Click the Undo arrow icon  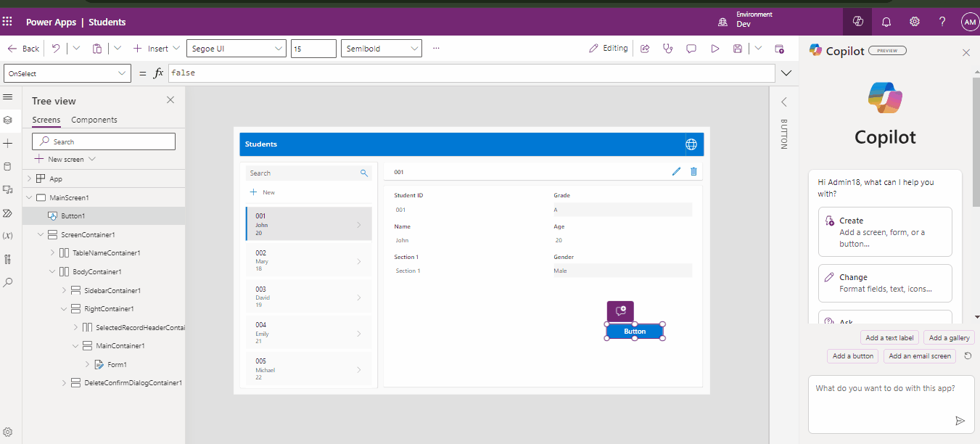pos(56,49)
